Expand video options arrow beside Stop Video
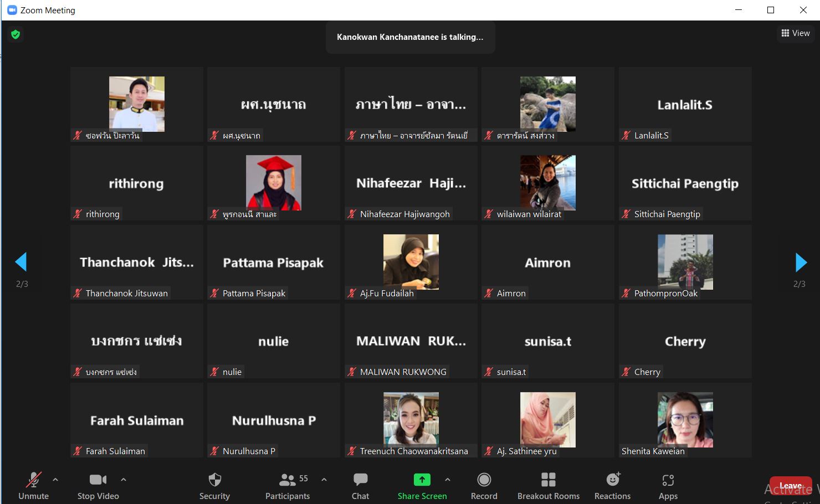 (x=124, y=480)
